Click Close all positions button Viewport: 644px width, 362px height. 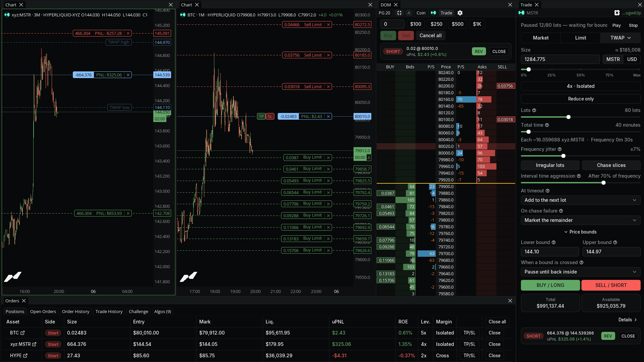click(497, 322)
